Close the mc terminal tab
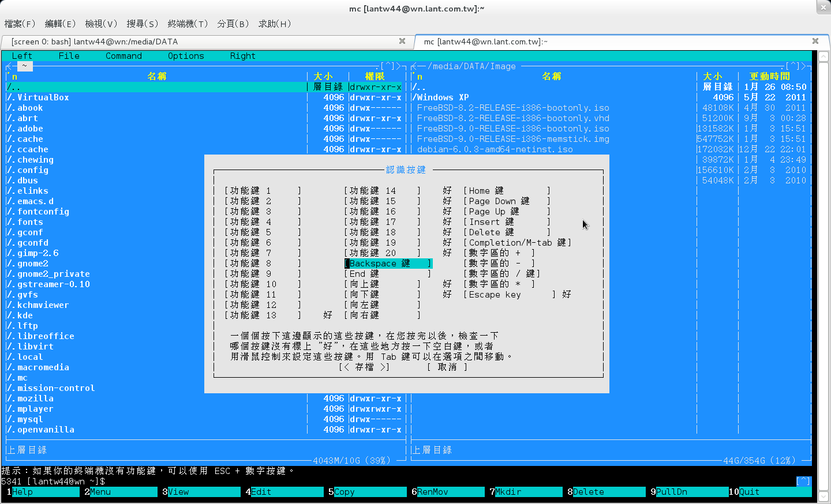831x504 pixels. 815,41
